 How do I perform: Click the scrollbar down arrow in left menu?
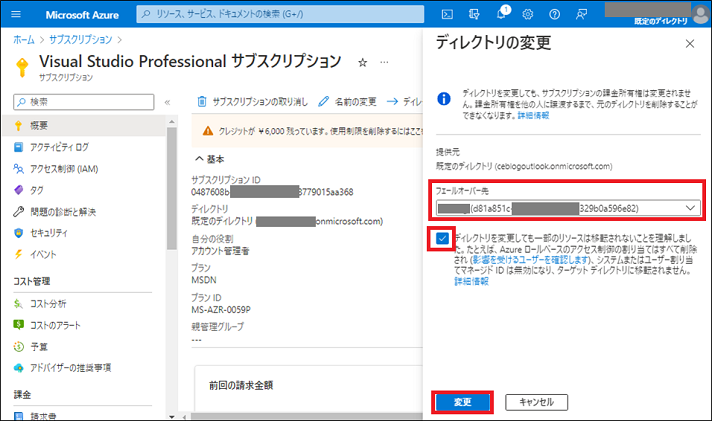171,416
